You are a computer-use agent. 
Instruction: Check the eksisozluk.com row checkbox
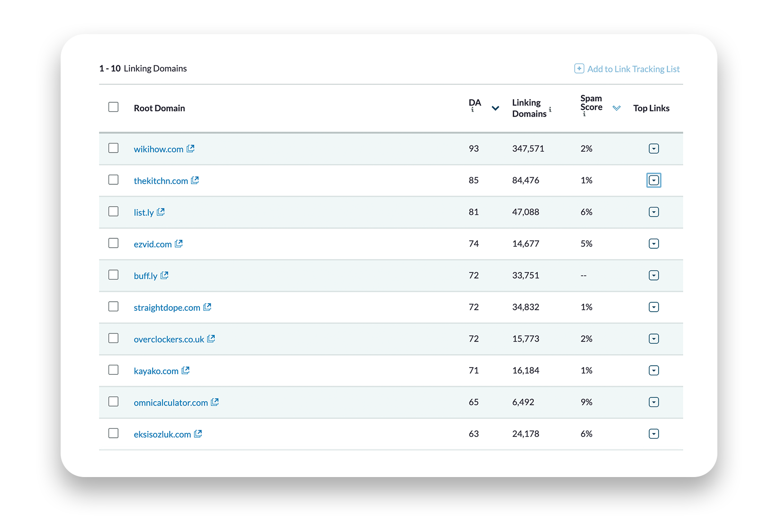coord(113,433)
